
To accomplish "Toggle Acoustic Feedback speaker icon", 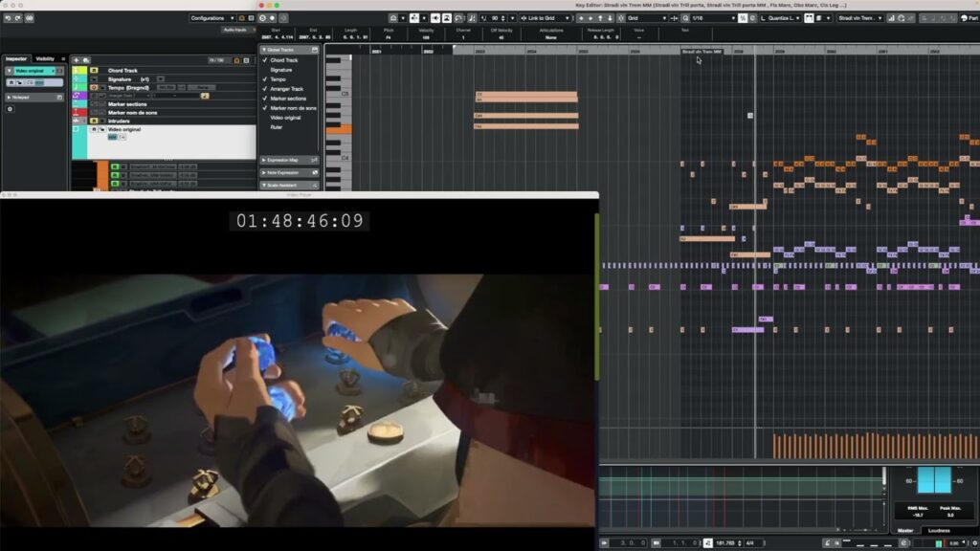I will 435,18.
